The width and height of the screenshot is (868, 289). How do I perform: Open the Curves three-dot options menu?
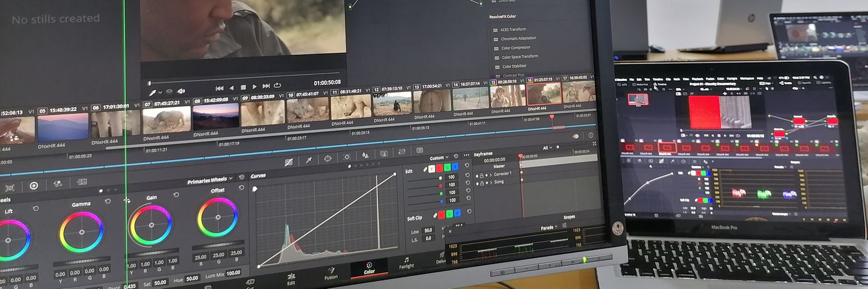(466, 155)
